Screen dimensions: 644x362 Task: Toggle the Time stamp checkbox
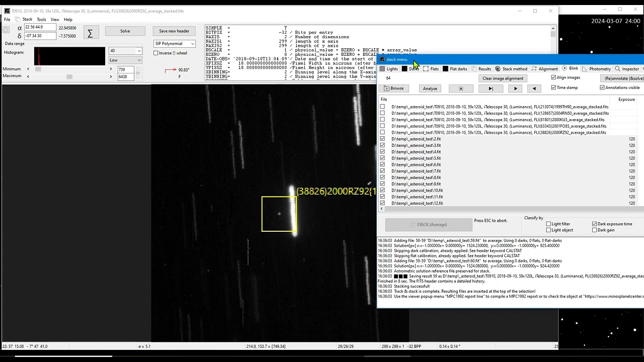tap(553, 87)
